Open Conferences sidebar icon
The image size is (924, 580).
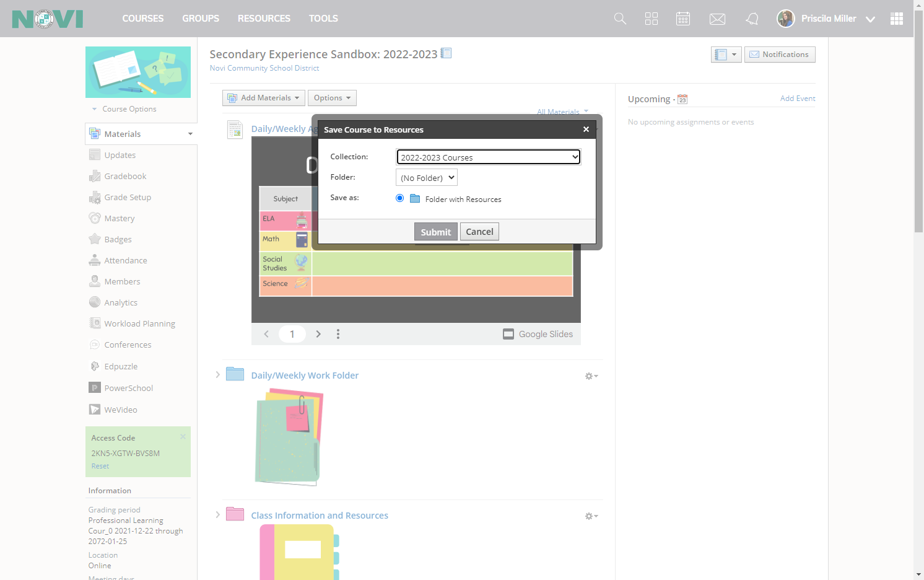pos(95,345)
